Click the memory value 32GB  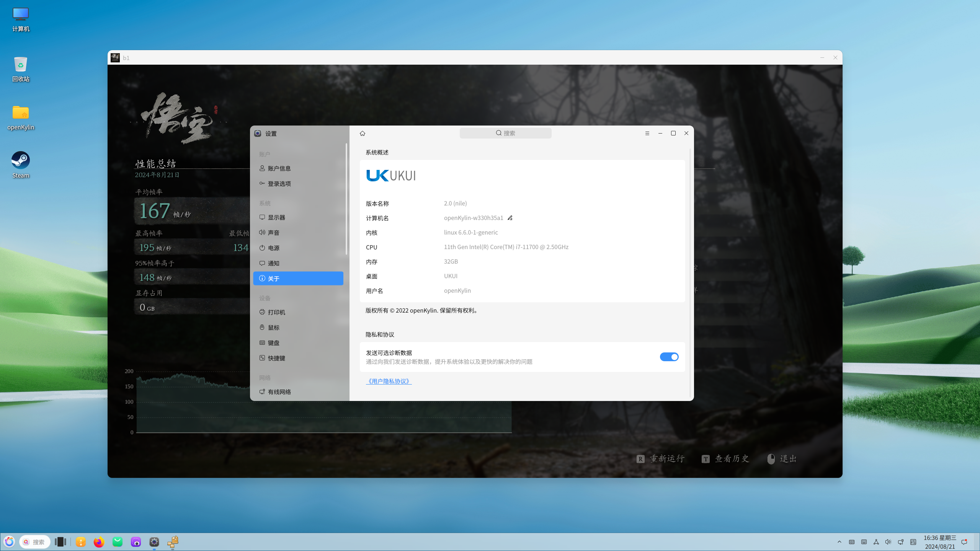pyautogui.click(x=451, y=261)
